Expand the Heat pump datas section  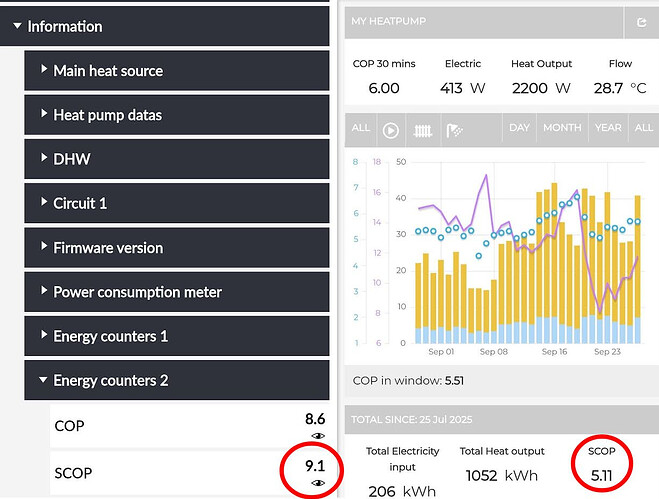pos(177,115)
